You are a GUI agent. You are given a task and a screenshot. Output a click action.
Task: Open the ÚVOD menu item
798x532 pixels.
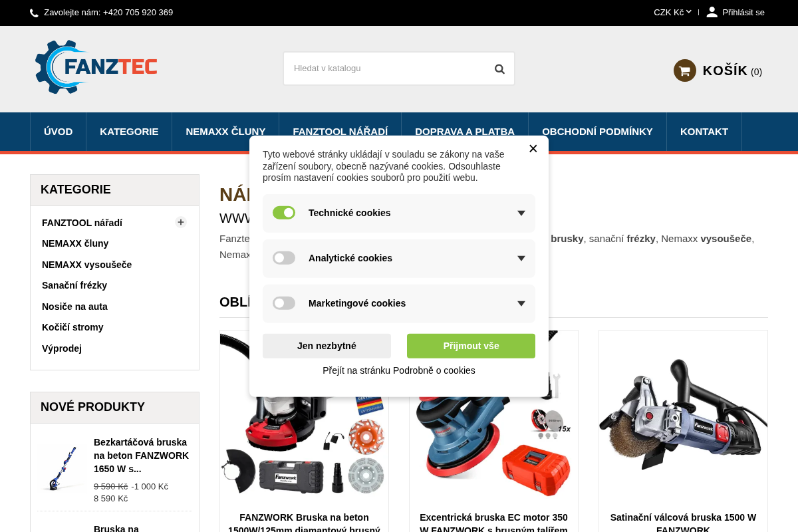(59, 132)
